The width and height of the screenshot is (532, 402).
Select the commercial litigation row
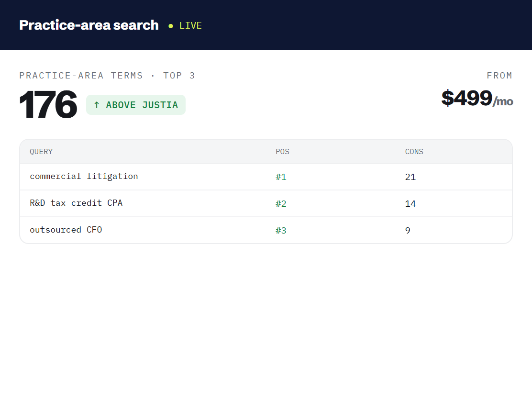[x=266, y=177]
